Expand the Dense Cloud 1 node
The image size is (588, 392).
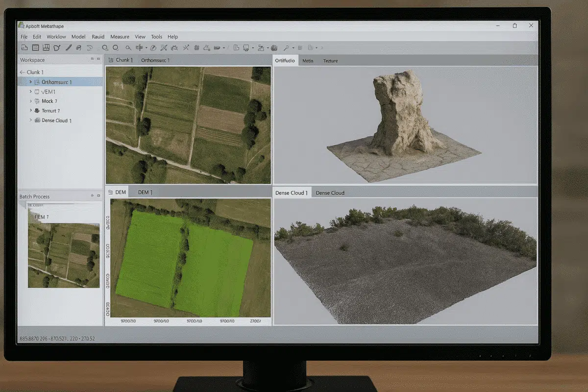coord(31,120)
